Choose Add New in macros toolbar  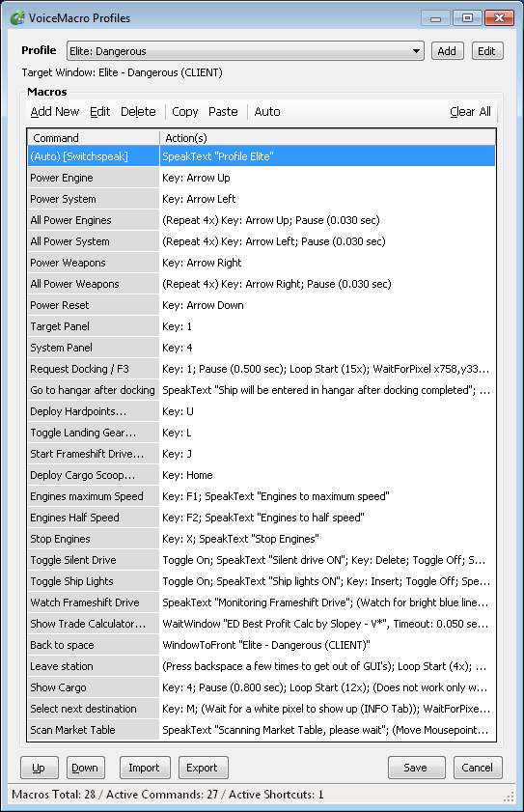[55, 112]
